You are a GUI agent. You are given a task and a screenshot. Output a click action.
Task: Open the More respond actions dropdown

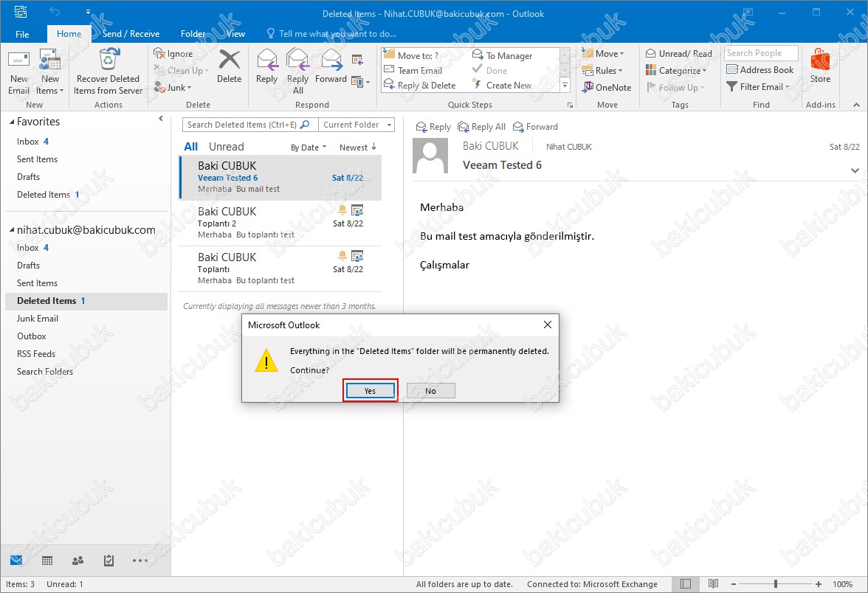pos(360,83)
